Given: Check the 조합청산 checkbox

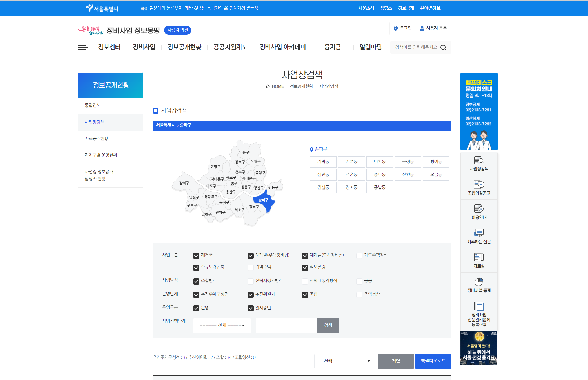Looking at the screenshot, I should click(359, 295).
